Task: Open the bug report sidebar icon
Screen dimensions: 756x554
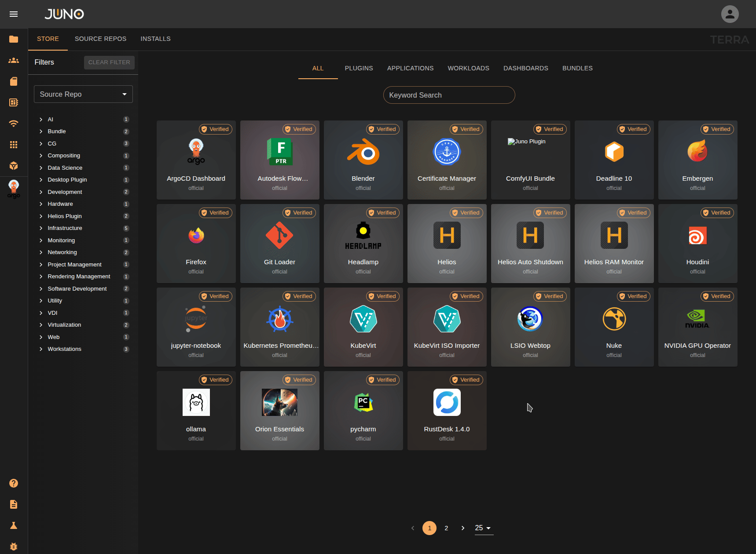Action: coord(14,547)
